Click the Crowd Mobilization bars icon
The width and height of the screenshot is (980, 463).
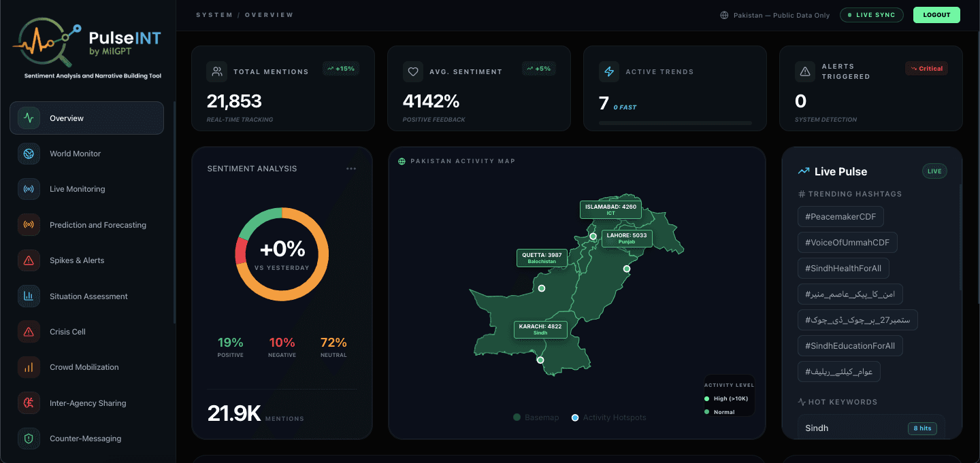[x=29, y=367]
